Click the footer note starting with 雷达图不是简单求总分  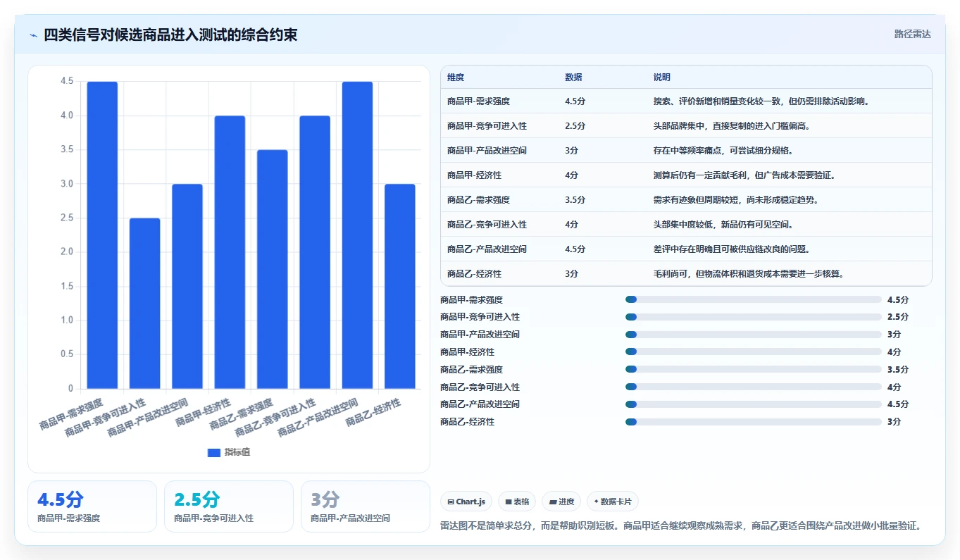(681, 525)
